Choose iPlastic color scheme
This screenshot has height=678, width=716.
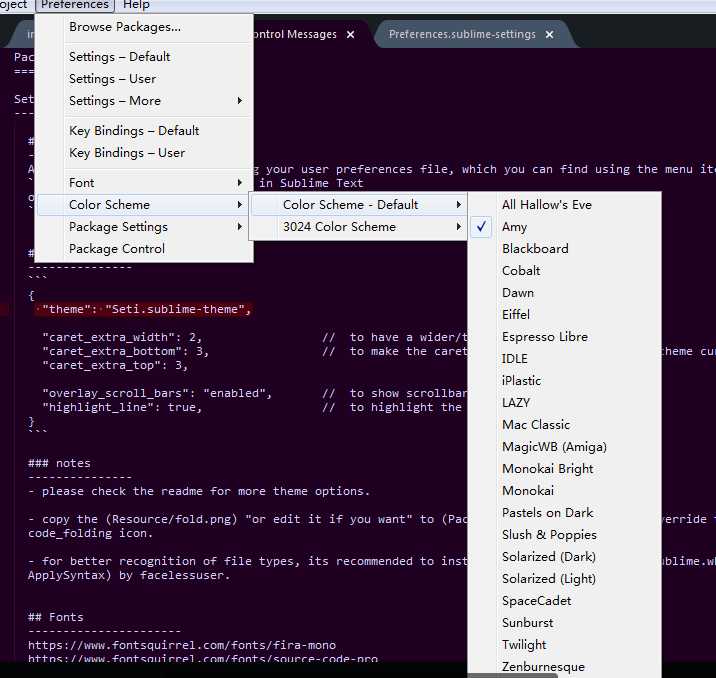[564, 380]
